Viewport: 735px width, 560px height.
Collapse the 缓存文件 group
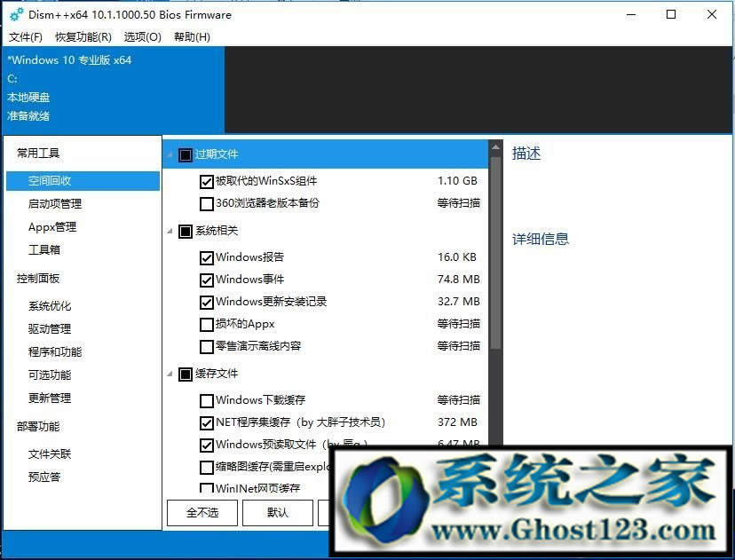pyautogui.click(x=169, y=374)
